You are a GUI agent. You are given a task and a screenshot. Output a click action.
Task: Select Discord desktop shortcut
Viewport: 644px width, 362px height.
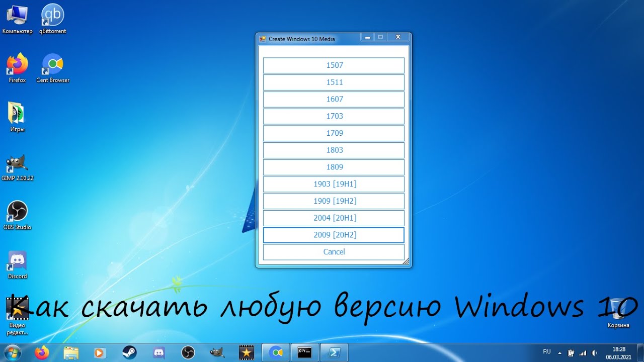coord(17,264)
